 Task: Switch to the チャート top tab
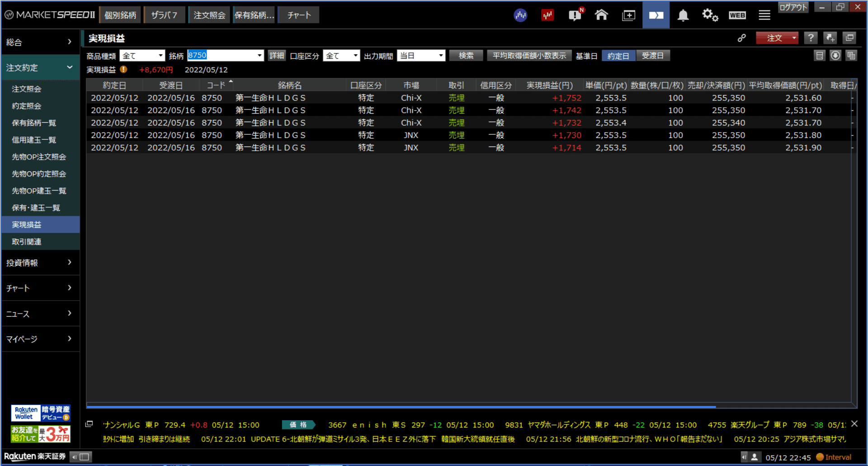(x=299, y=15)
